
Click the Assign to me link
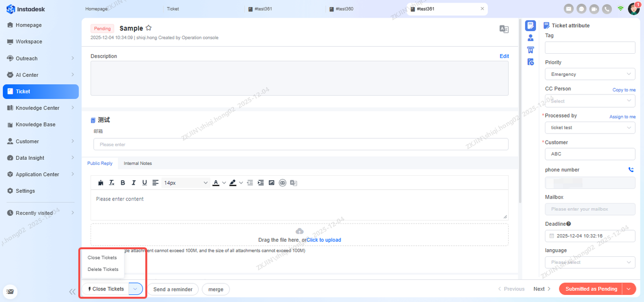(622, 117)
